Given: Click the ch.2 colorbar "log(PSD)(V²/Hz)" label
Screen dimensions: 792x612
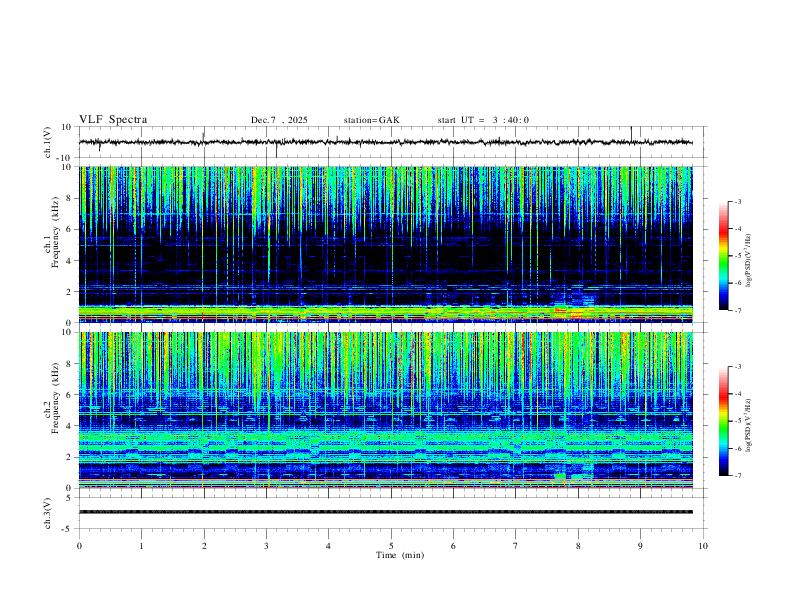Looking at the screenshot, I should coord(749,425).
